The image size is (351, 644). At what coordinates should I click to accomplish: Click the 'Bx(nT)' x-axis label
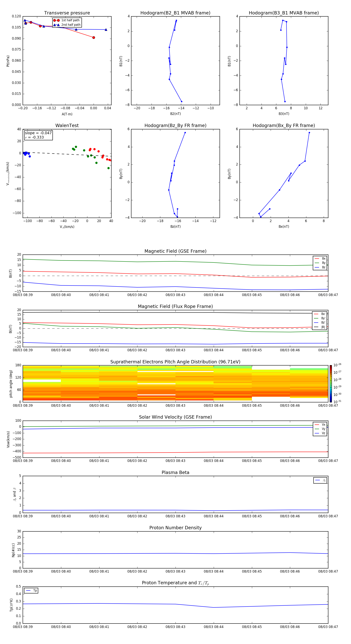[x=284, y=227]
